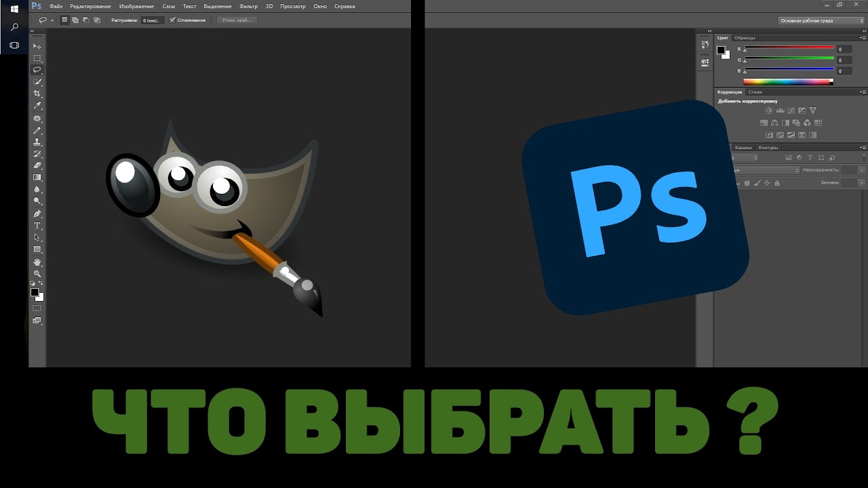Add Gradient Map adjustment
Viewport: 868px width, 488px height.
tap(813, 135)
